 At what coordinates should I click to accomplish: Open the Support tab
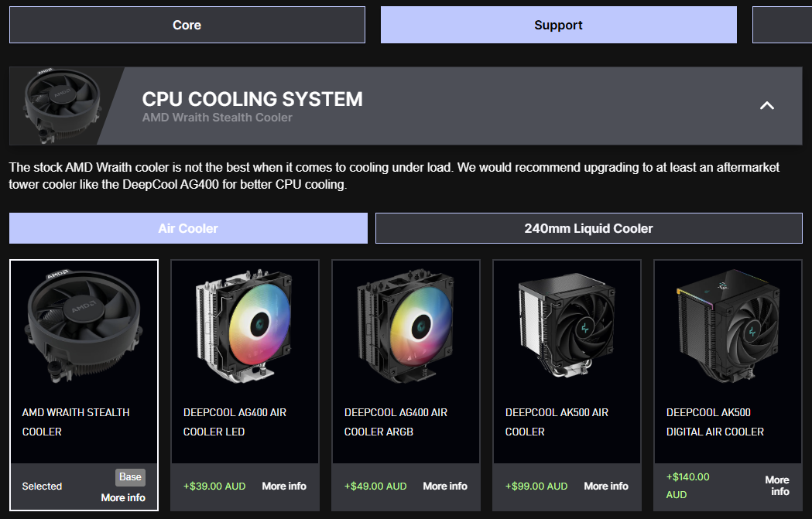click(558, 25)
